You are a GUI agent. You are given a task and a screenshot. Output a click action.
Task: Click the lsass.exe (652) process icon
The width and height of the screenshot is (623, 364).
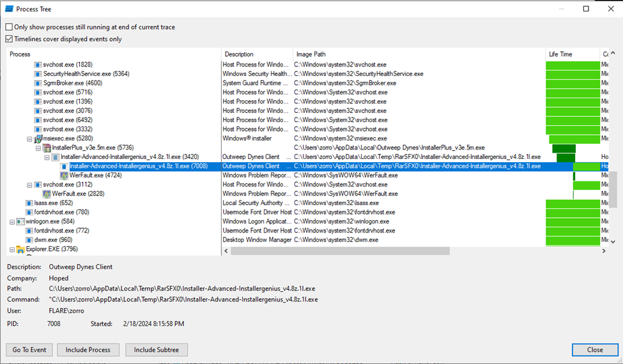coord(29,203)
